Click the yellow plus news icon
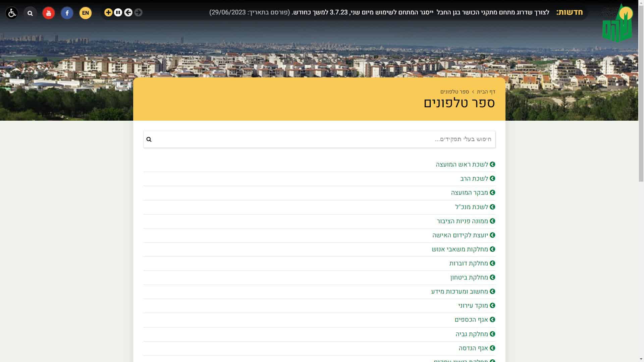 pyautogui.click(x=108, y=12)
